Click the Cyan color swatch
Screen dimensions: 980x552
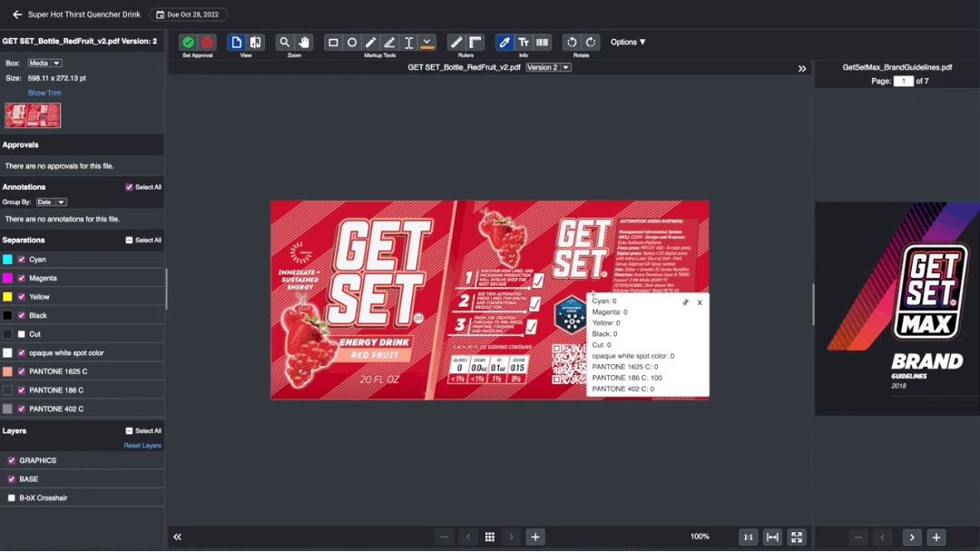(x=9, y=259)
